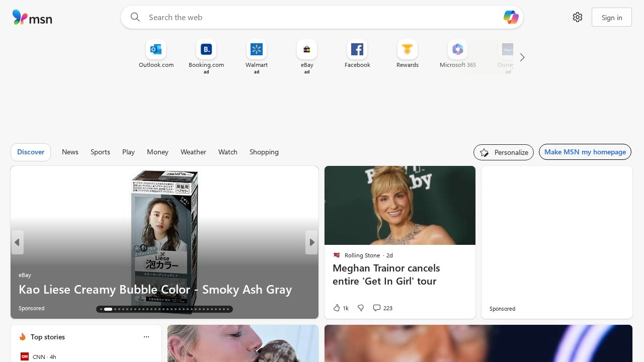Viewport: 644px width, 362px height.
Task: Open the Top stories options menu
Action: 146,337
